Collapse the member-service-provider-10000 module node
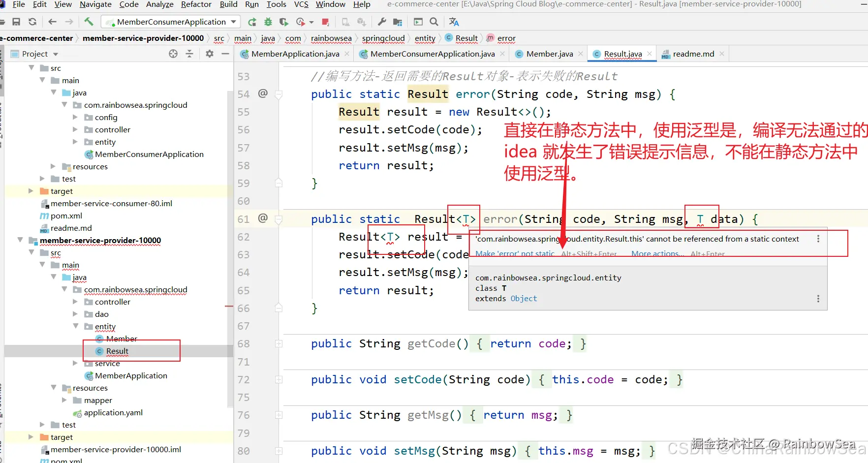 20,240
